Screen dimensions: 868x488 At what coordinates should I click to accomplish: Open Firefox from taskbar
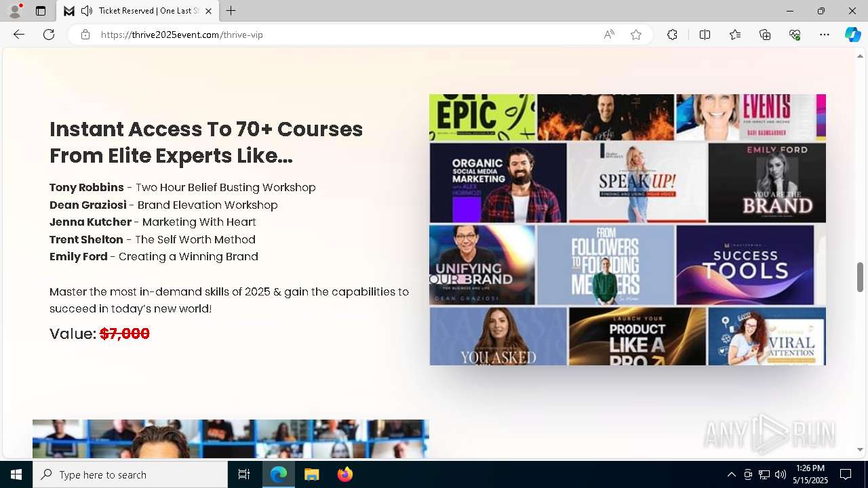point(345,474)
